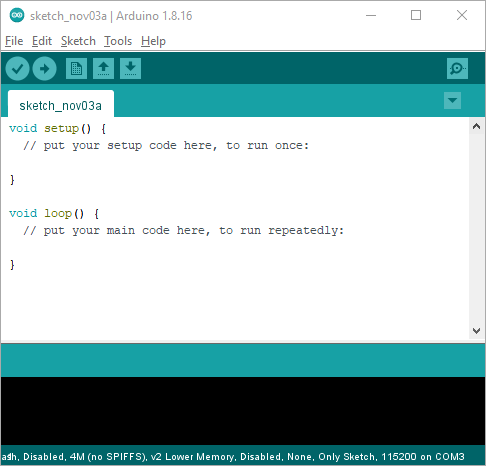Click the Verify checkmark button
This screenshot has height=466, width=486.
point(17,69)
